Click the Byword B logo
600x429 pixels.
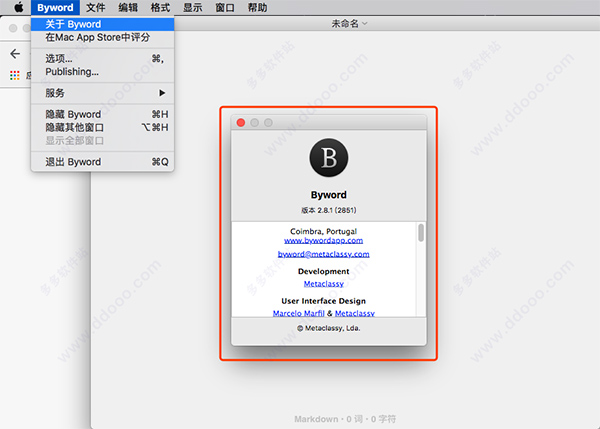tap(329, 158)
